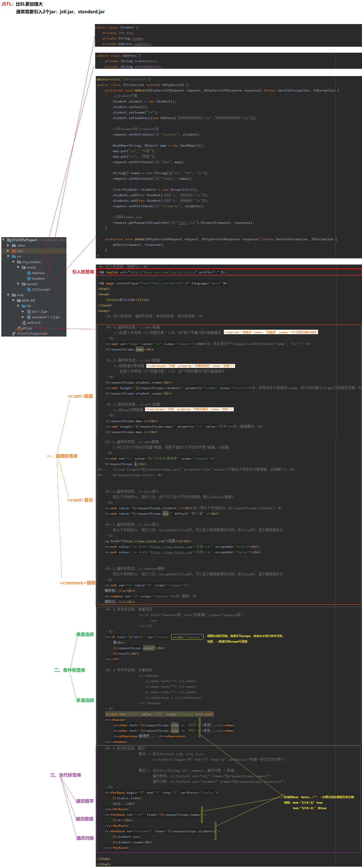Click the jstl-1.2.jar archive icon
Image resolution: width=362 pixels, height=868 pixels.
29,312
